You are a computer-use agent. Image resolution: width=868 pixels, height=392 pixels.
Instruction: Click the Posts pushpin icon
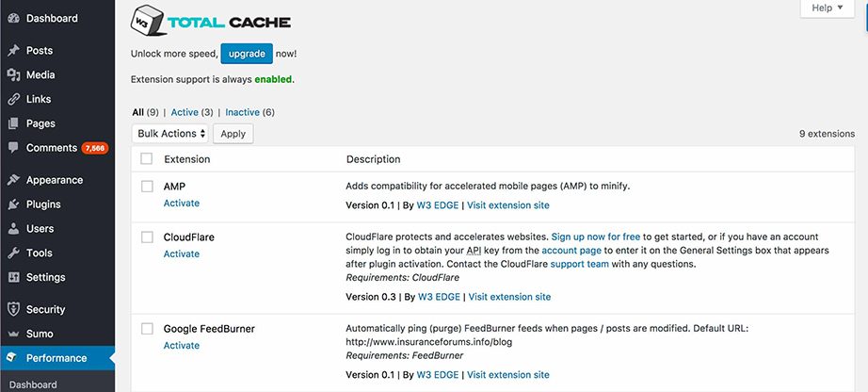(x=13, y=51)
